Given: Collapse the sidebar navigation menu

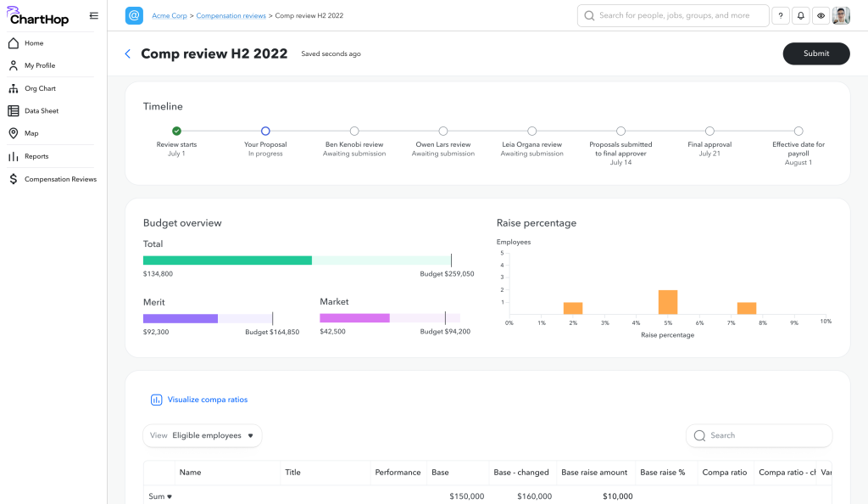Looking at the screenshot, I should pyautogui.click(x=93, y=15).
